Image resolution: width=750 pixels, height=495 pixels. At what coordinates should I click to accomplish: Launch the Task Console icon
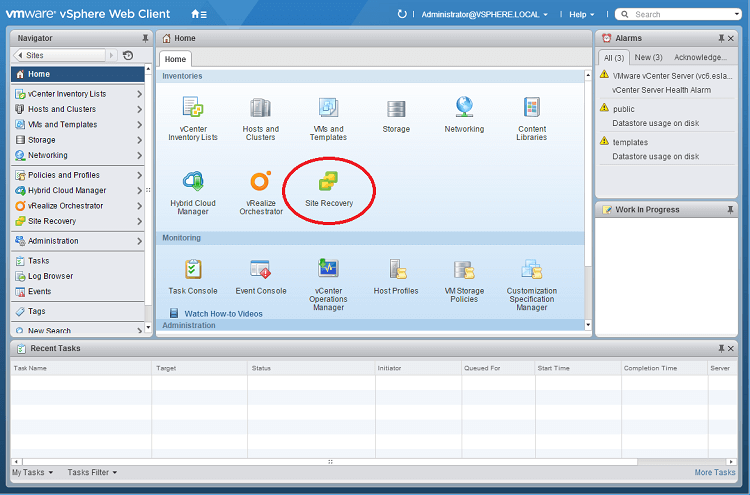tap(193, 270)
